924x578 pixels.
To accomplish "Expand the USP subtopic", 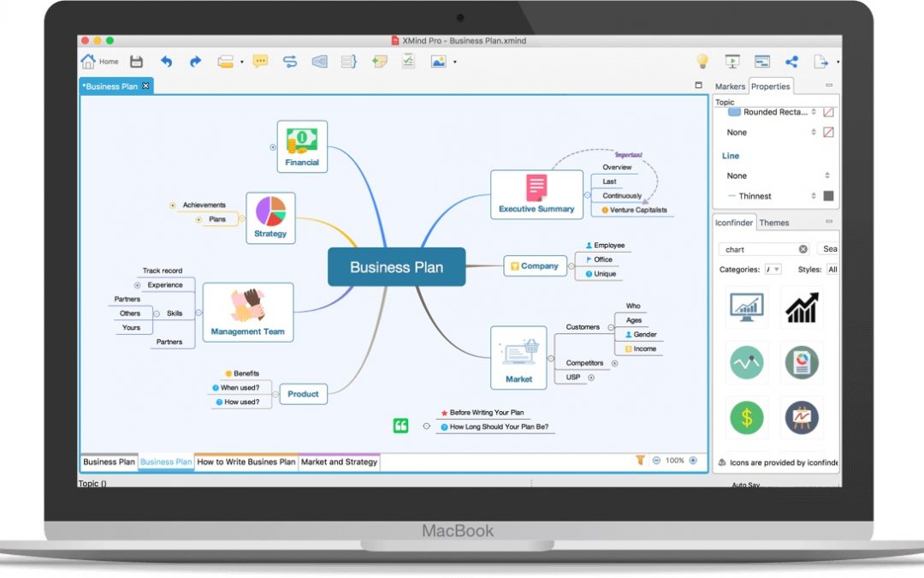I will coord(591,378).
